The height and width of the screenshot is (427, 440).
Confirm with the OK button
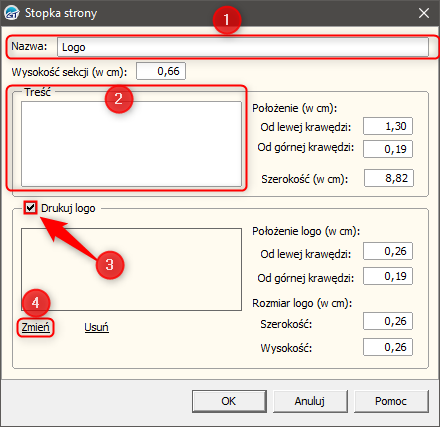(229, 401)
